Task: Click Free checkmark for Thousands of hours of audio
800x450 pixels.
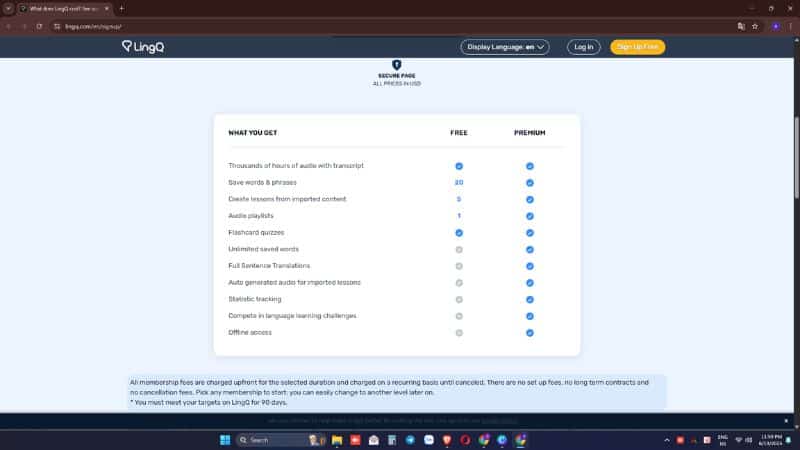Action: 459,166
